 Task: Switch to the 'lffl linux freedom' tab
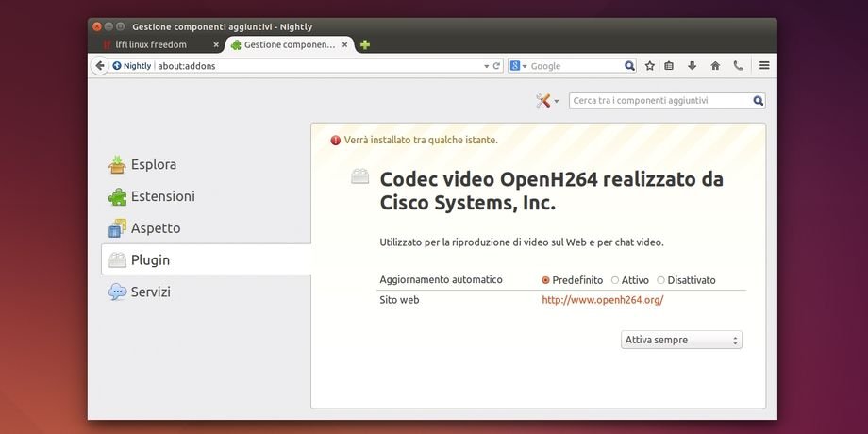tap(151, 45)
